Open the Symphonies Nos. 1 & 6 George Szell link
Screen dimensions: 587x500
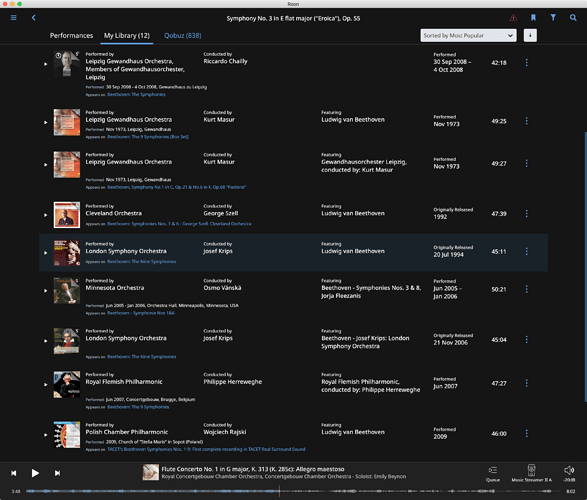tap(179, 224)
